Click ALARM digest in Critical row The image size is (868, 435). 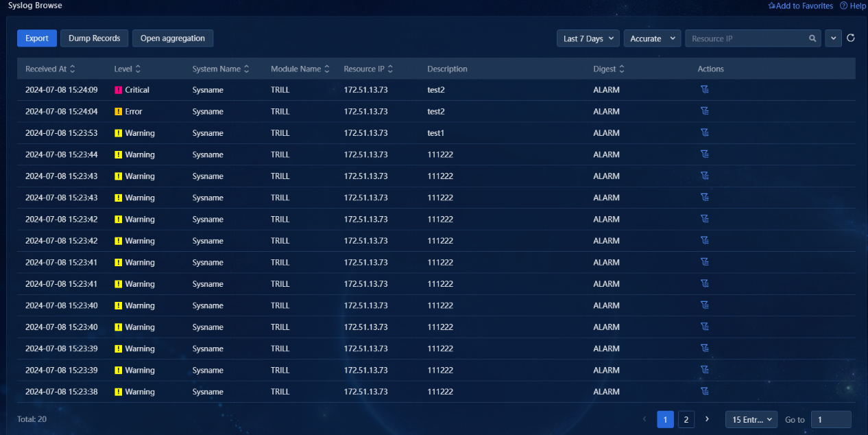(x=607, y=90)
